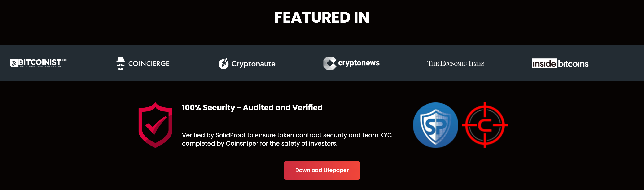Screen dimensions: 644x190
Task: Open the Coincierge logo link
Action: pos(143,63)
